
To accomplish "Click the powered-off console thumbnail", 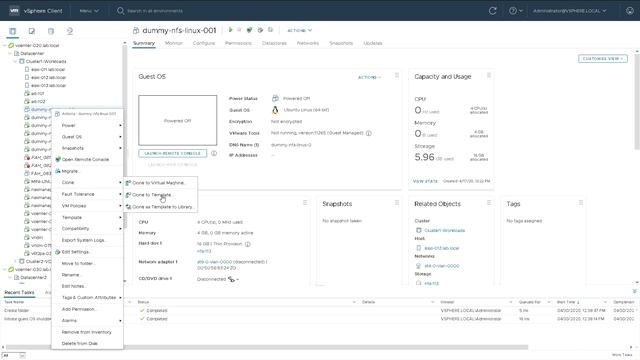I will pos(178,120).
